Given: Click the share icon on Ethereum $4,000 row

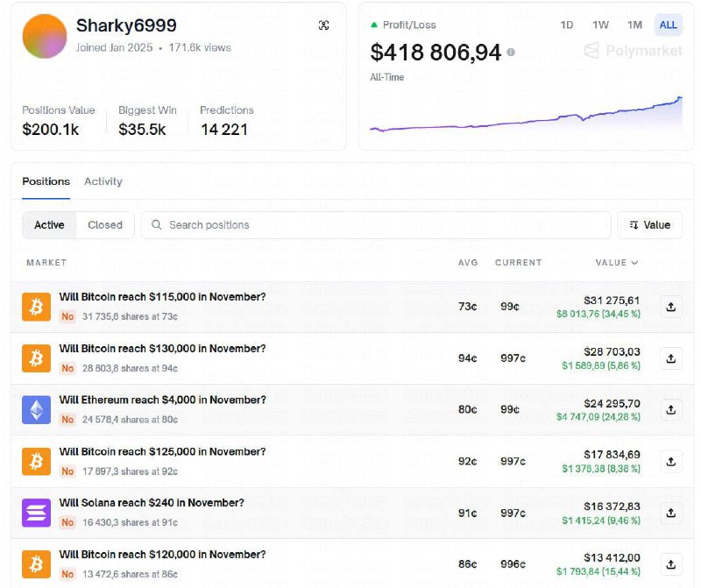Looking at the screenshot, I should point(670,409).
